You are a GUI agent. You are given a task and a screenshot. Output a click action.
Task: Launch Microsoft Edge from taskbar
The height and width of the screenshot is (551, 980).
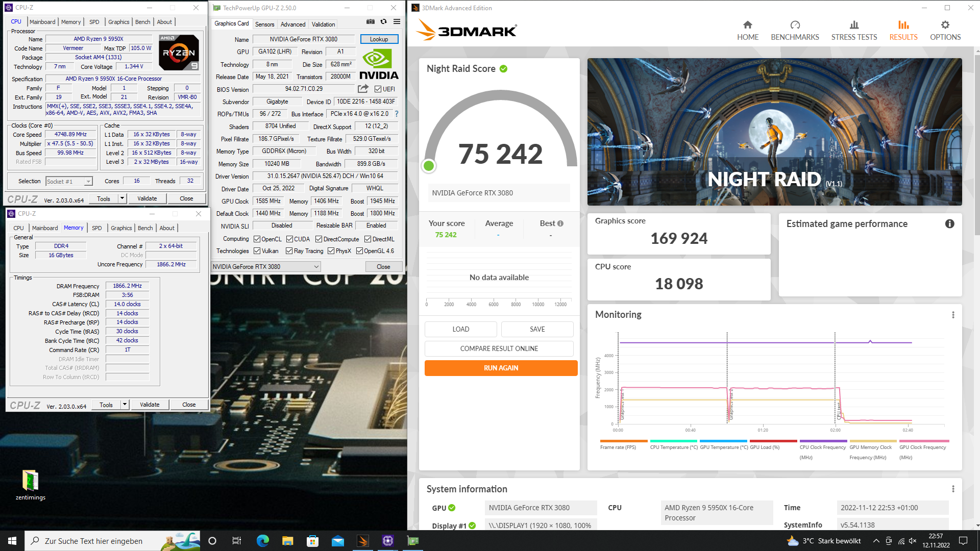pyautogui.click(x=262, y=541)
